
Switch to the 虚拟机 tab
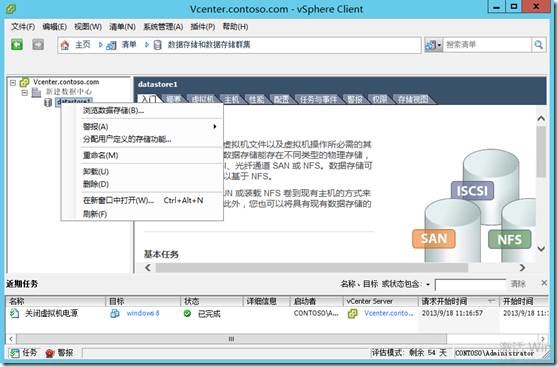[202, 99]
